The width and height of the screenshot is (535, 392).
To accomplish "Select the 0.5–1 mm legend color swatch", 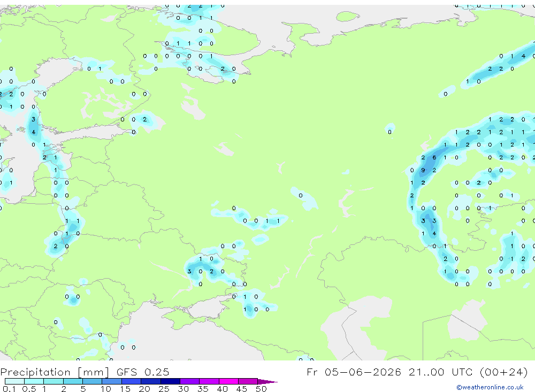I will pyautogui.click(x=34, y=381).
